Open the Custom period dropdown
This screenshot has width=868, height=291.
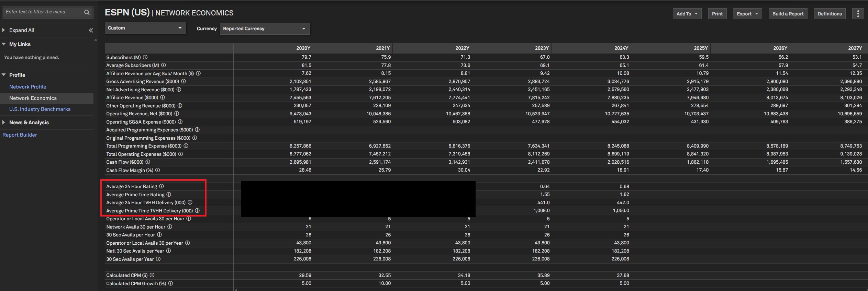click(x=145, y=28)
